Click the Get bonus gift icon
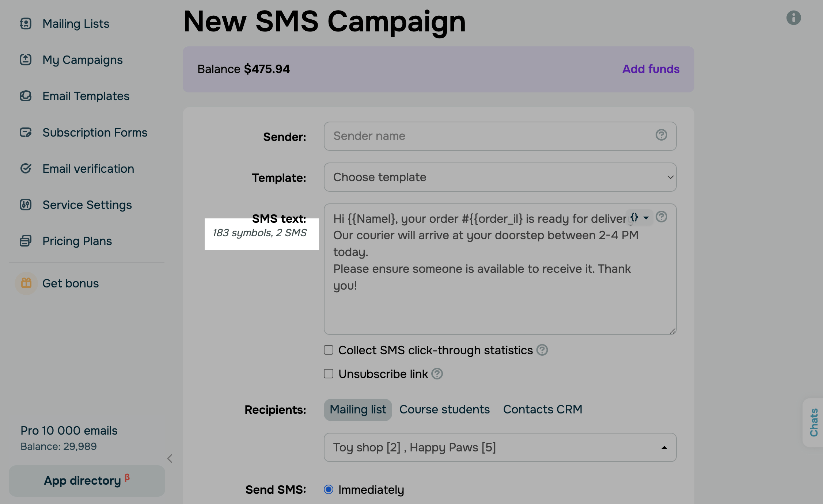 click(26, 283)
